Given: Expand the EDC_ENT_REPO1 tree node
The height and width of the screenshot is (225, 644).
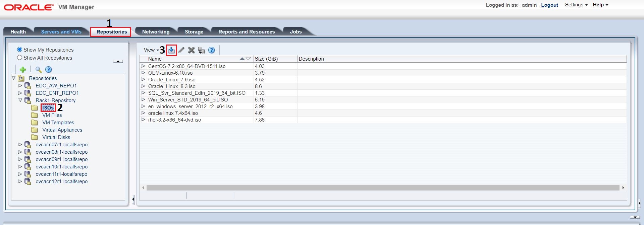Looking at the screenshot, I should 20,93.
